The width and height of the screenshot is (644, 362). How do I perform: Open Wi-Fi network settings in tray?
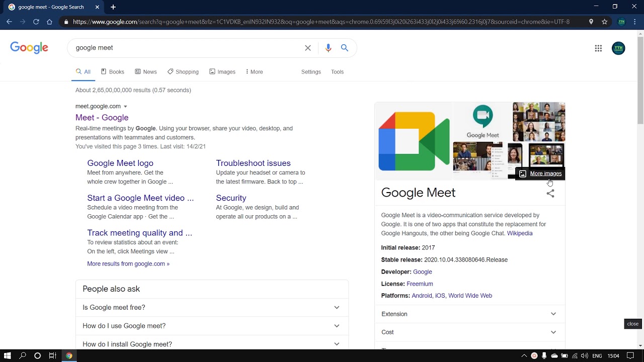click(x=575, y=356)
